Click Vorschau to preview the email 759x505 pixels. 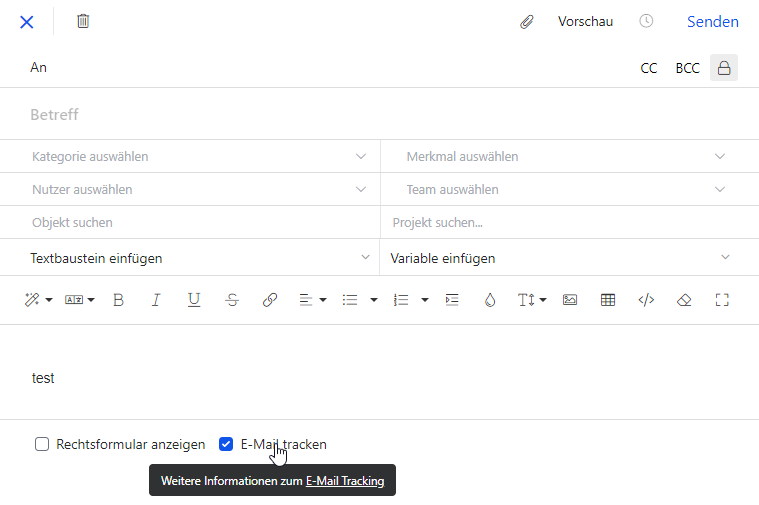(x=585, y=21)
